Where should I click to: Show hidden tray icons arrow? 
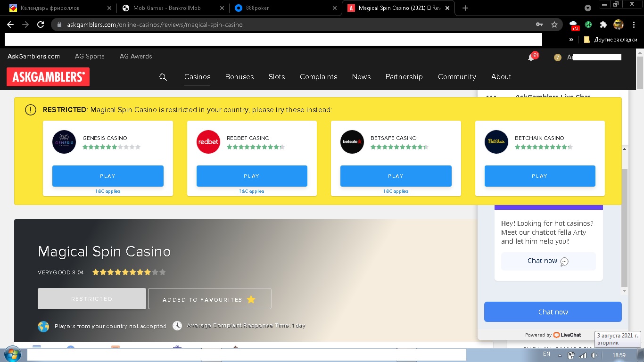[x=560, y=355]
